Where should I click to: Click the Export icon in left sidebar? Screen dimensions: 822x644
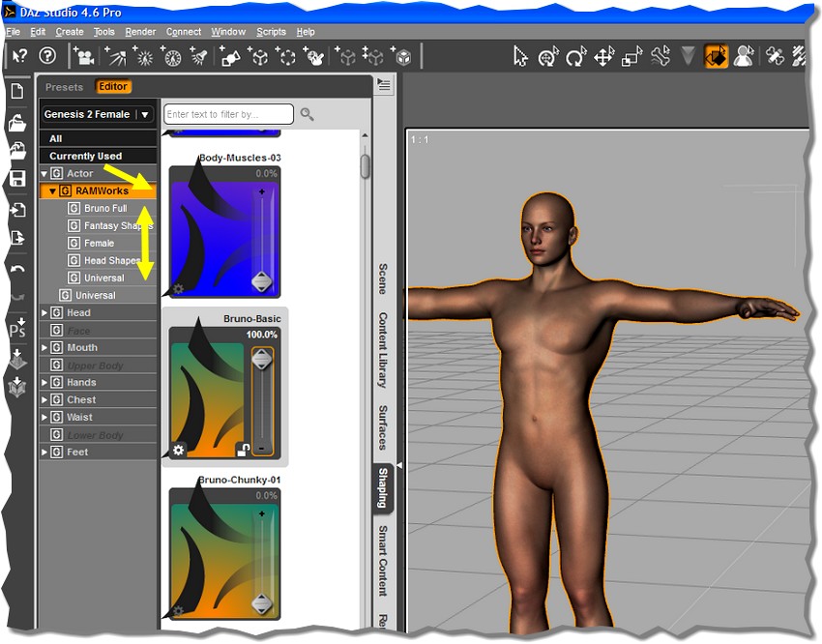point(17,238)
